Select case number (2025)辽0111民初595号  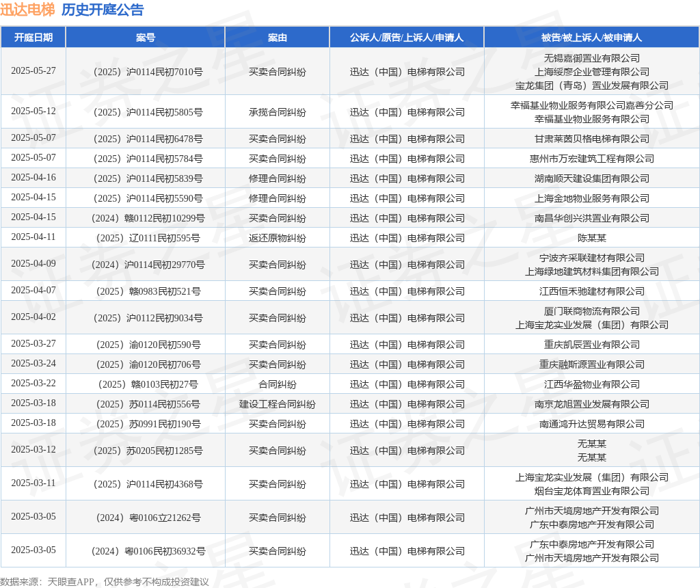(148, 238)
